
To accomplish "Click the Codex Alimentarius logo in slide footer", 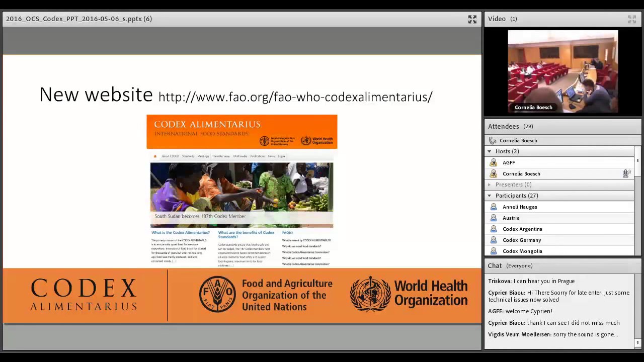I will pyautogui.click(x=84, y=295).
